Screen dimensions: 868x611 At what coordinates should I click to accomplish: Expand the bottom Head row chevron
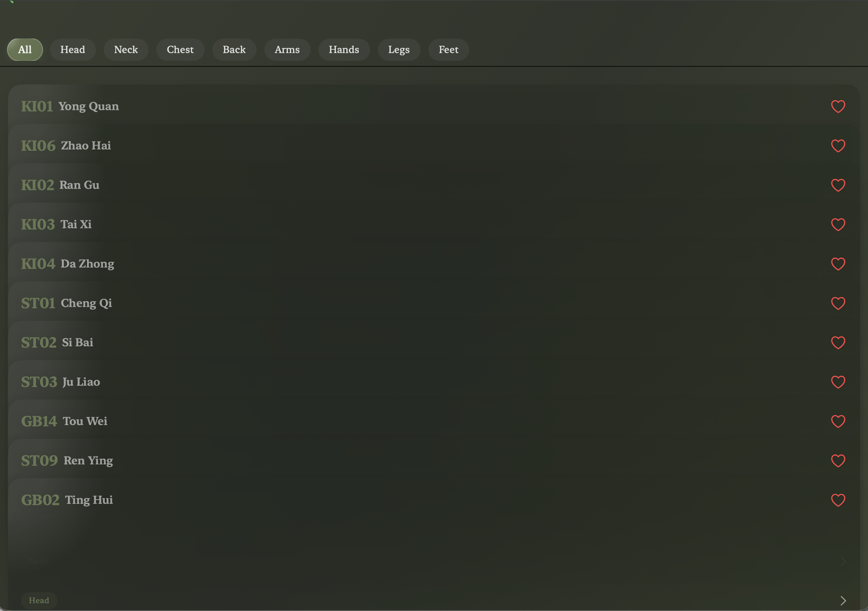843,600
